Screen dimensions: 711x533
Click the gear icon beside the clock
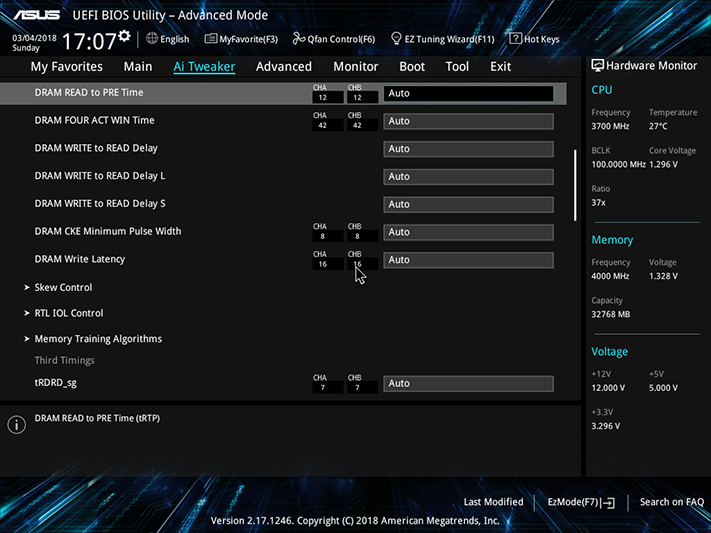[124, 36]
